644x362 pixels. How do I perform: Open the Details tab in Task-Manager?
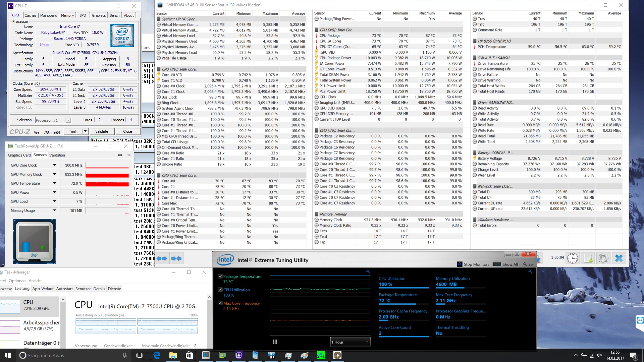tap(99, 289)
